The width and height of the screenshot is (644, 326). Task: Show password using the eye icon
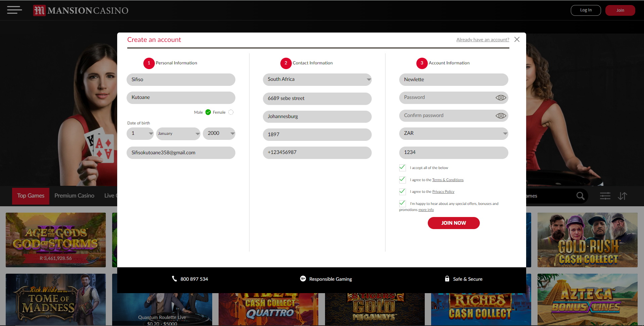(x=501, y=98)
